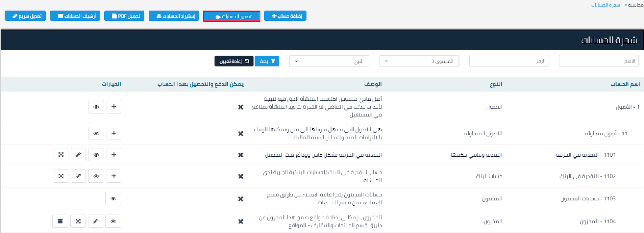Open eye view for النقدية في البنك
Screen dimensions: 644x233
point(96,176)
